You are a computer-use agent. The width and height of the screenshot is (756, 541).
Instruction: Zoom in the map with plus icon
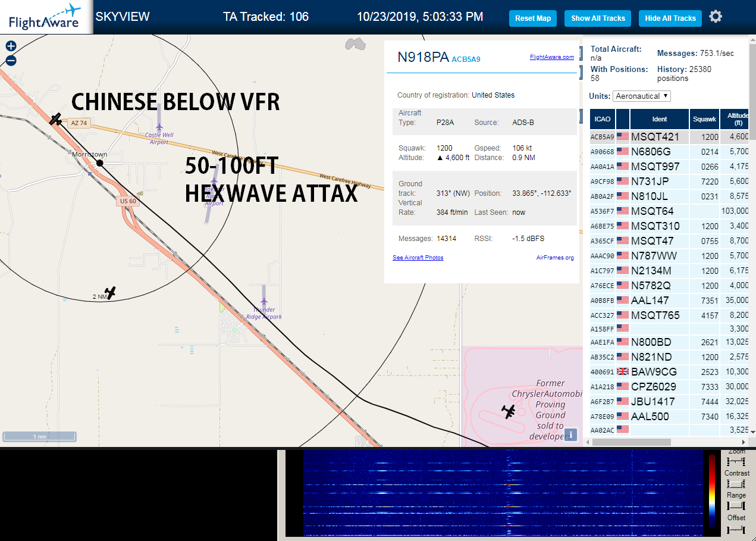(x=11, y=46)
